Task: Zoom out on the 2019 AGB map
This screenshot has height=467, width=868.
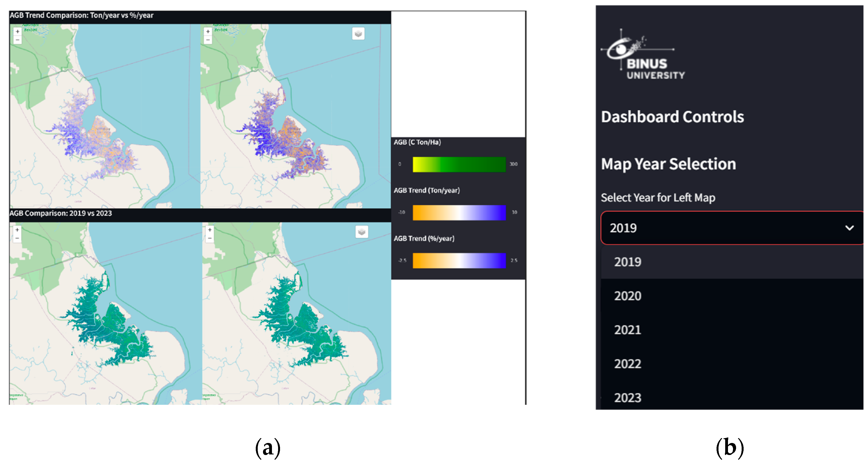Action: coord(17,238)
